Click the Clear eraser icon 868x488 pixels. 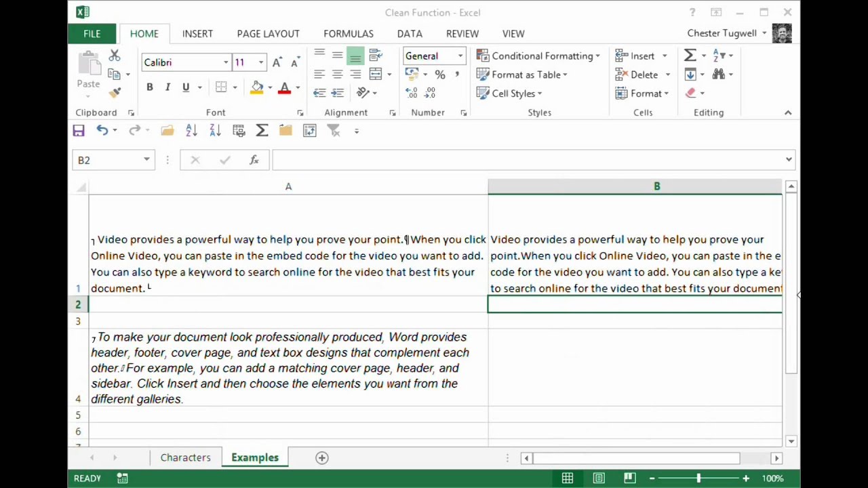pos(690,93)
